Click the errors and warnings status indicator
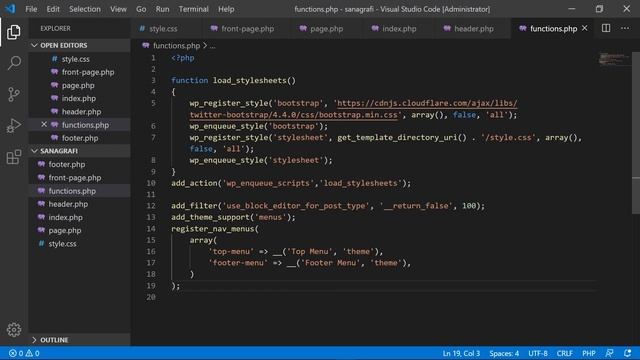 coord(24,353)
